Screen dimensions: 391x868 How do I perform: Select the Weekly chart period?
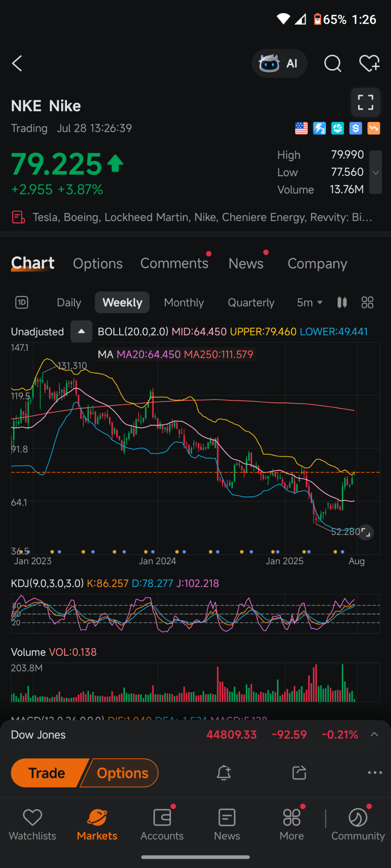click(122, 302)
